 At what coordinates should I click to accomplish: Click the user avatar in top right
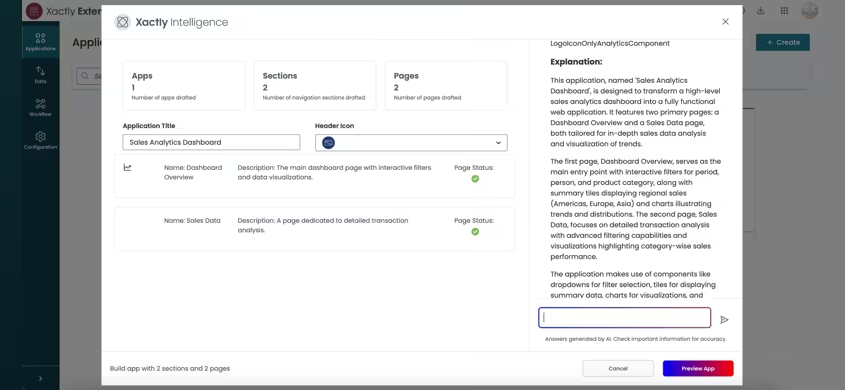click(809, 11)
